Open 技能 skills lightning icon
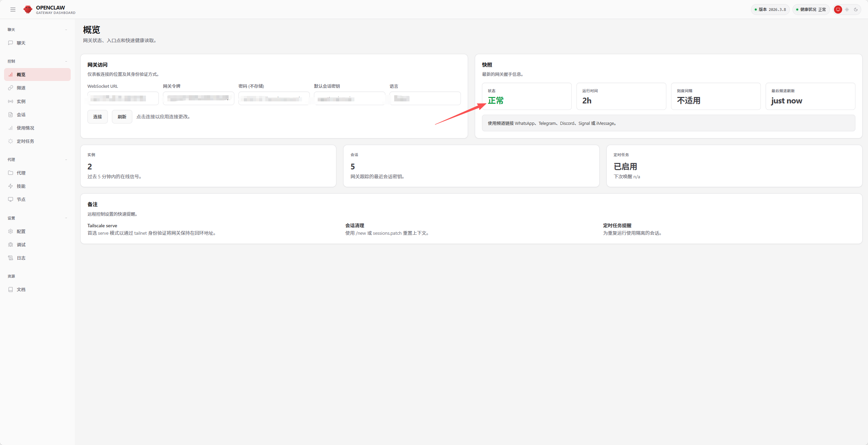The height and width of the screenshot is (445, 868). (x=11, y=186)
